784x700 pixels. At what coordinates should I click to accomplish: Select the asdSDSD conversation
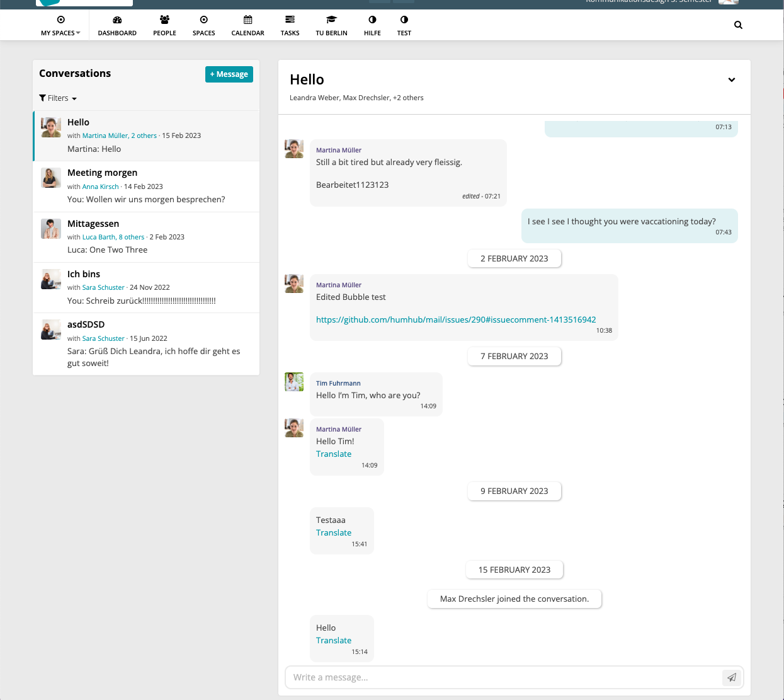146,344
